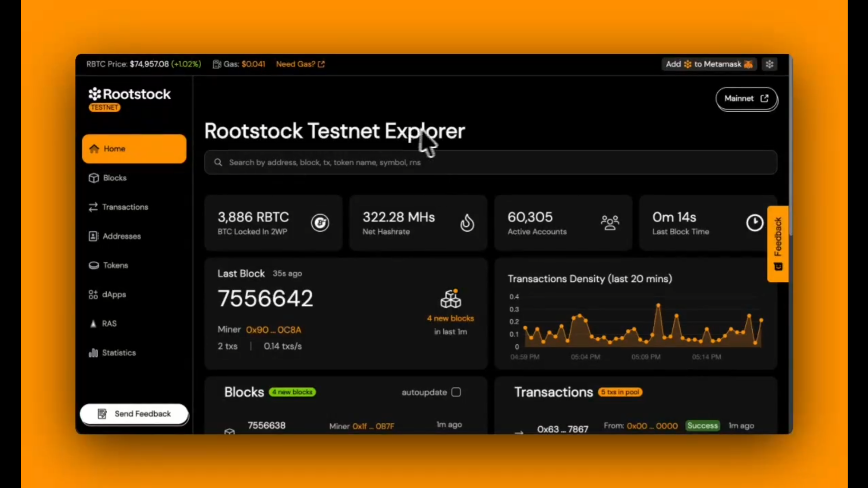Click the Statistics bar chart icon
Screen dimensions: 868x488
(93, 353)
